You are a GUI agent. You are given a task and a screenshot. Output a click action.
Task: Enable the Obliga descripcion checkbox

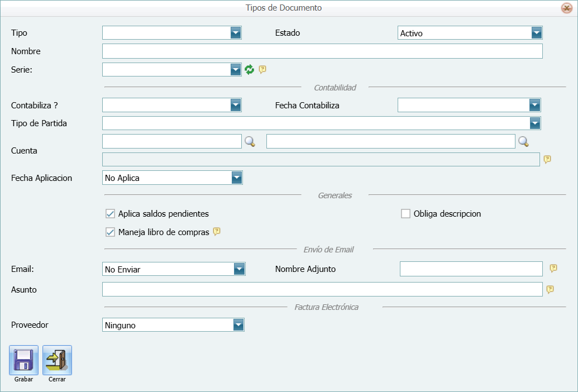coord(405,214)
